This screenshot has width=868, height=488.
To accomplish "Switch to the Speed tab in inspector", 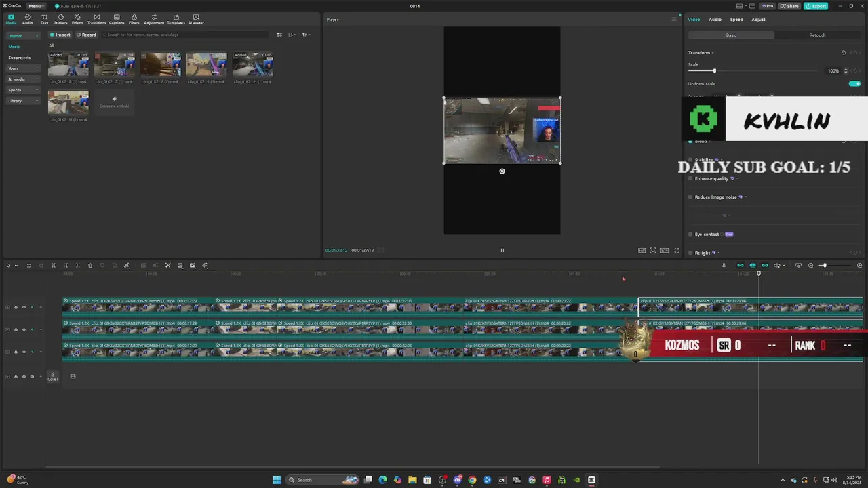I will point(736,20).
